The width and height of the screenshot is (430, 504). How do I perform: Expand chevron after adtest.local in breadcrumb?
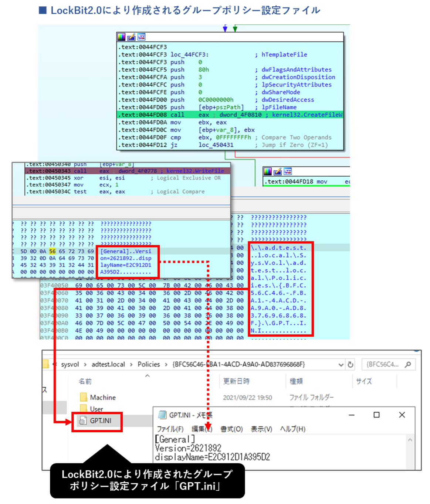click(131, 365)
